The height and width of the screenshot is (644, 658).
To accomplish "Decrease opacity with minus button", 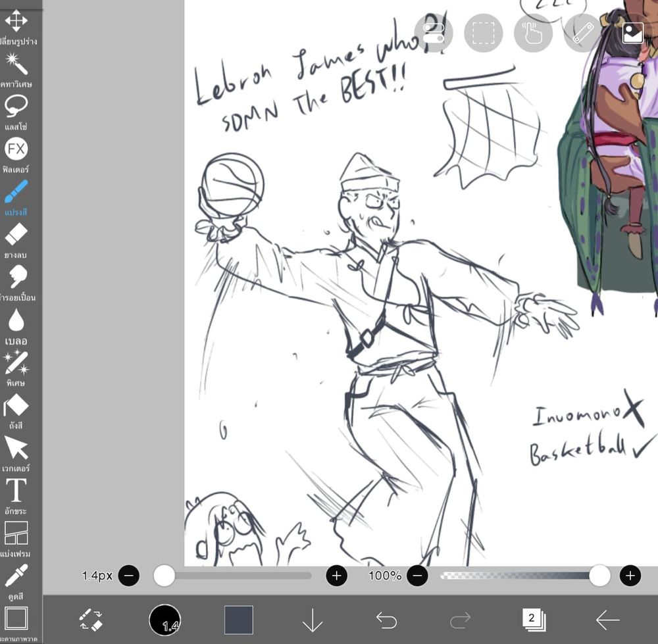I will 417,576.
